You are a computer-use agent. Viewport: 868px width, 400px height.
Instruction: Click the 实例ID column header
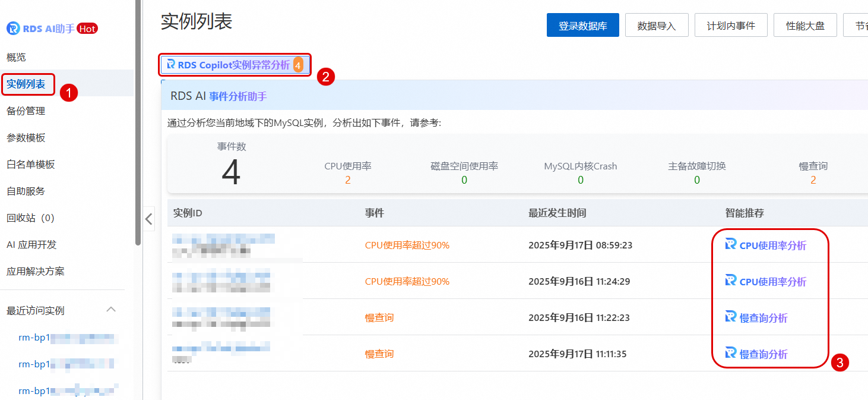[188, 213]
